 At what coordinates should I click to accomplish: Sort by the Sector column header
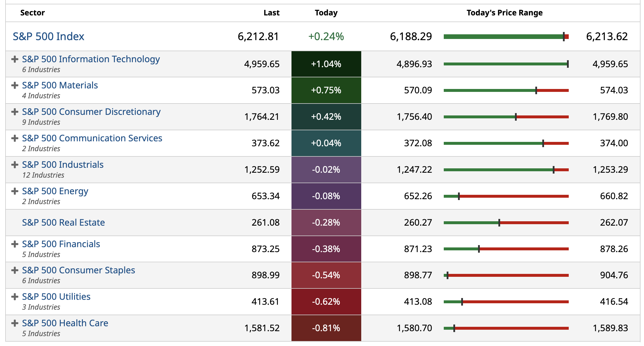(x=33, y=13)
